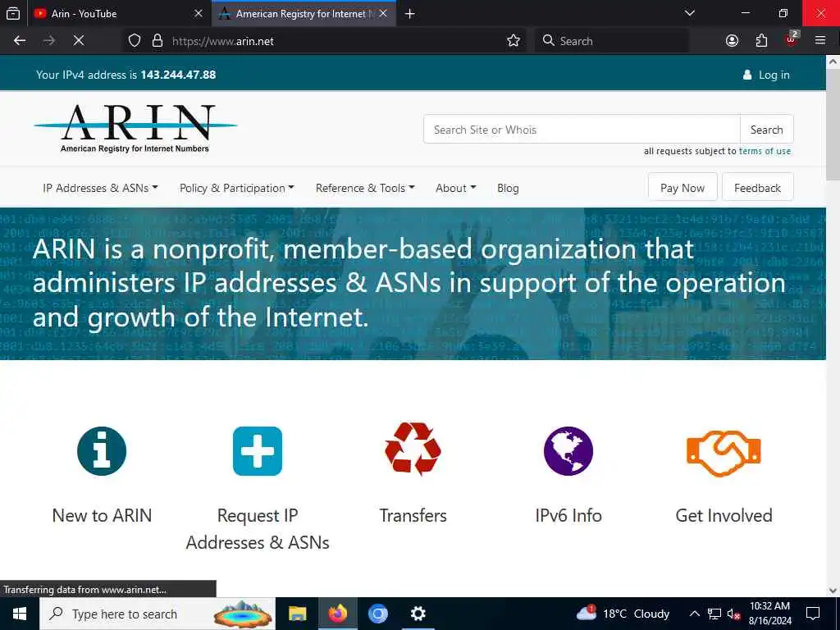Click the scrollbar up arrow

tap(833, 62)
